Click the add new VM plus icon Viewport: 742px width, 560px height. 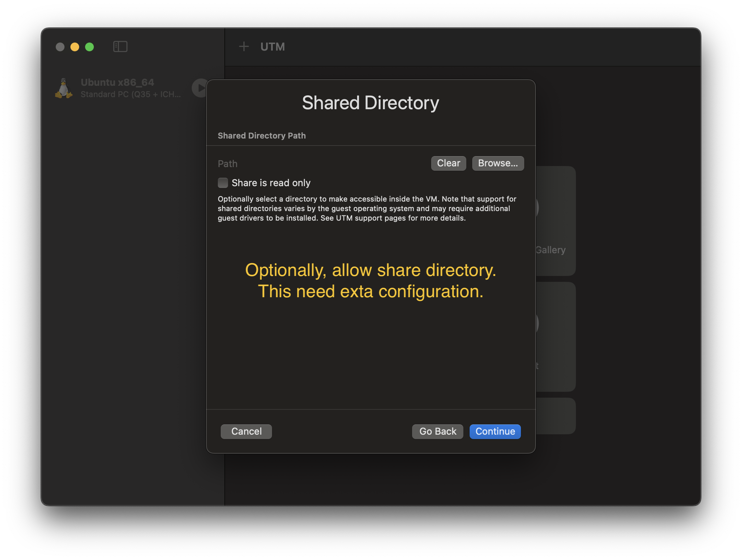coord(244,47)
